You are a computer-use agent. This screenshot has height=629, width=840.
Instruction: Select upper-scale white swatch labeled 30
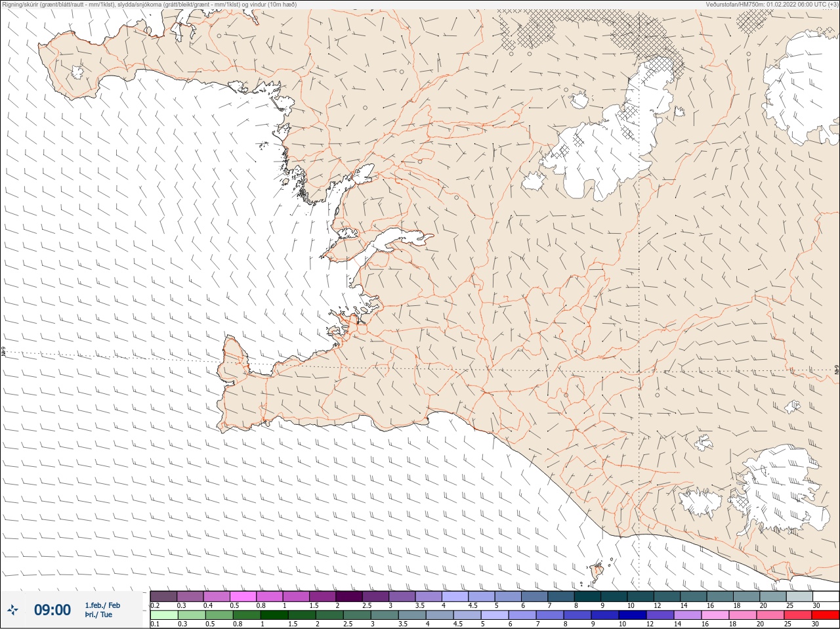[x=826, y=596]
